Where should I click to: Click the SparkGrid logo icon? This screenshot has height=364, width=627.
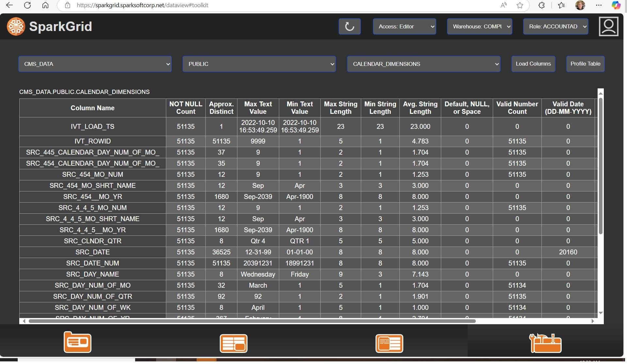(16, 26)
